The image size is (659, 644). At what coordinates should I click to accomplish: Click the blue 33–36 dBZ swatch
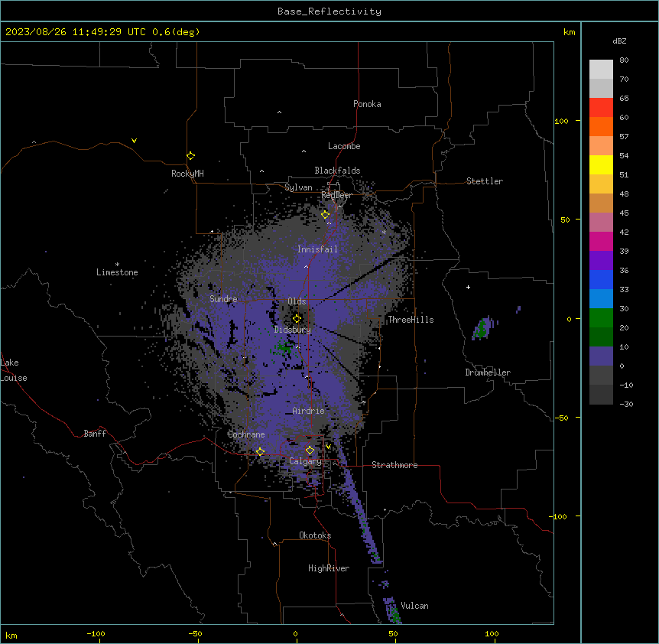tap(601, 279)
